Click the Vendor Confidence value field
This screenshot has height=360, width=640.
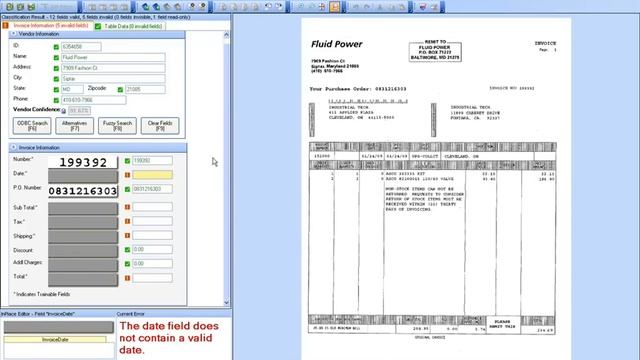(79, 111)
